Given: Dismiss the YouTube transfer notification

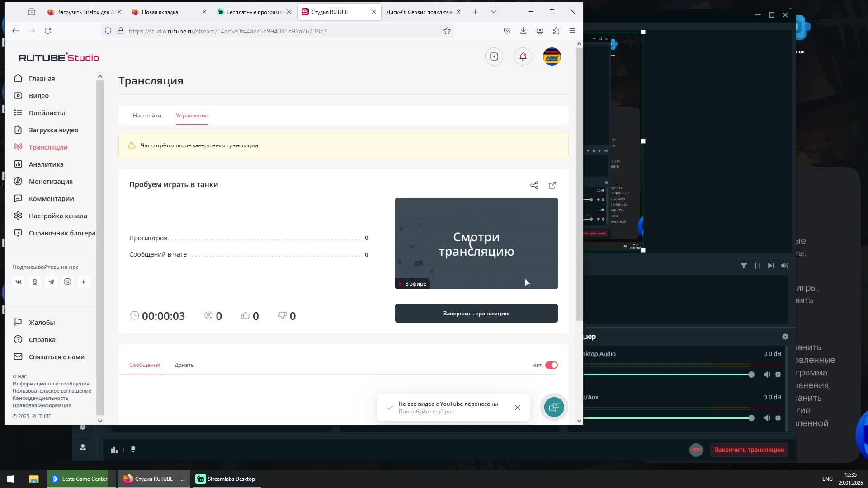Looking at the screenshot, I should (518, 408).
